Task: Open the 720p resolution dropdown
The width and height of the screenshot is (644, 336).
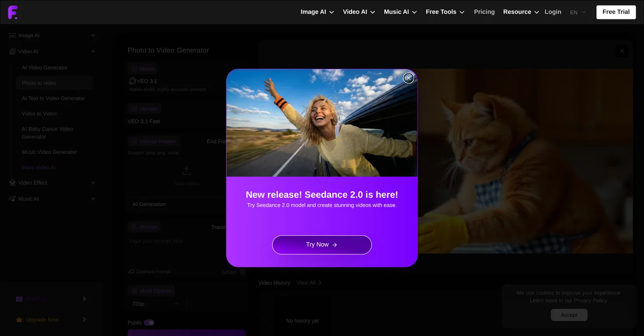Action: [156, 304]
